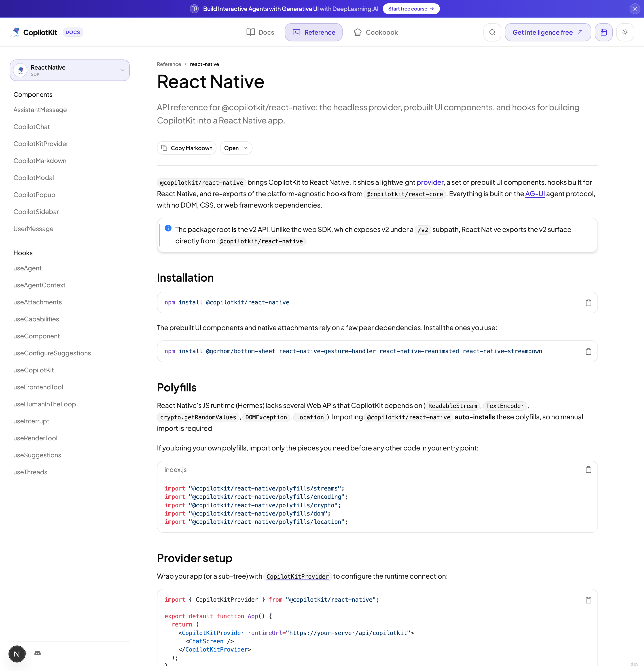Open the calendar icon button
The width and height of the screenshot is (644, 671).
pos(604,32)
